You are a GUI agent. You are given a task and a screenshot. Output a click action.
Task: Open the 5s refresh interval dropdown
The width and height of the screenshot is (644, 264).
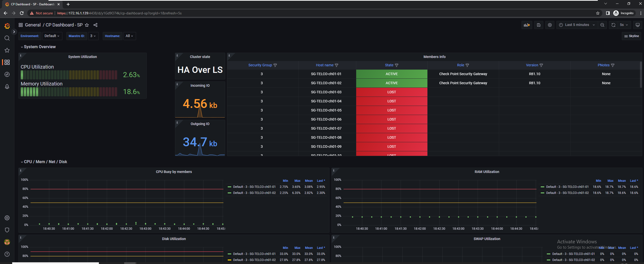[624, 25]
